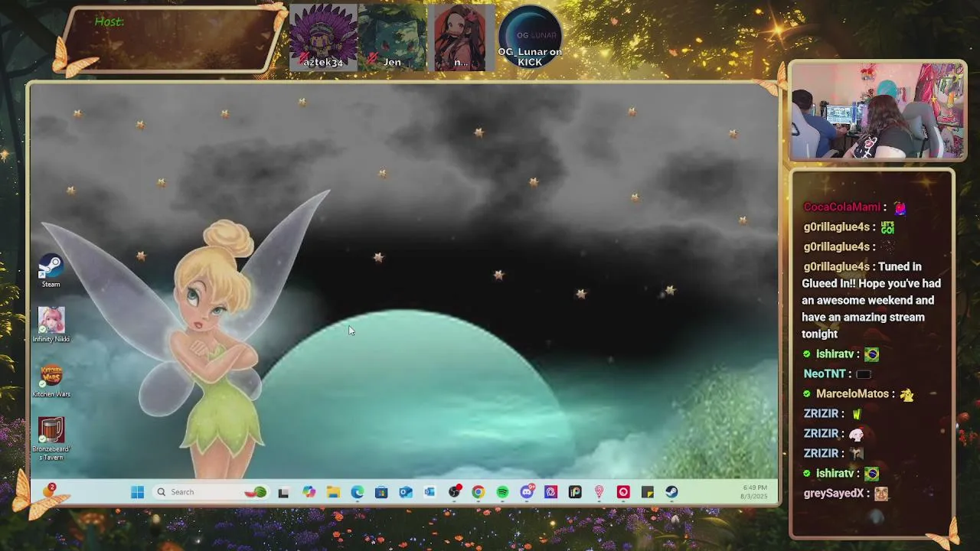Screen dimensions: 980x551
Task: Open File Explorer from the taskbar
Action: click(333, 492)
